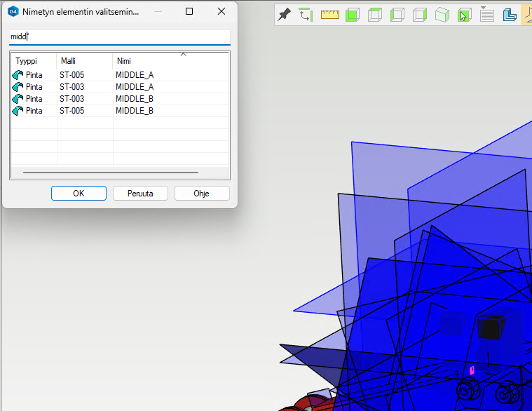Viewport: 532px width, 411px height.
Task: Click the pin icon in the toolbar
Action: click(x=284, y=15)
